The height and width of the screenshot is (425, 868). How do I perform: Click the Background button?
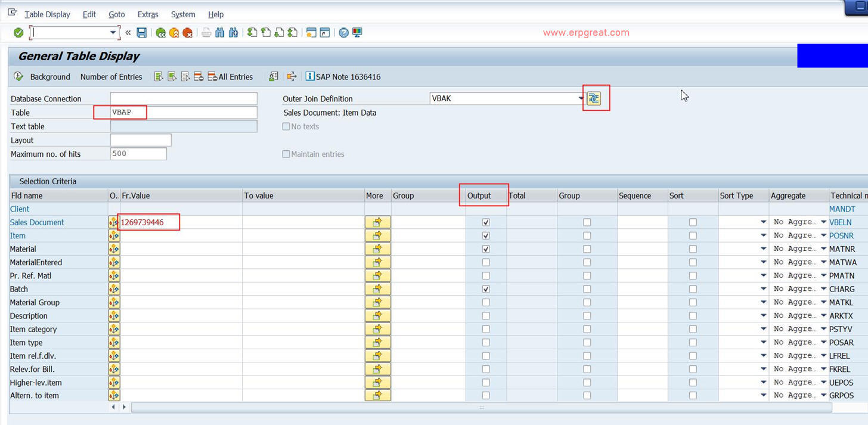(50, 77)
